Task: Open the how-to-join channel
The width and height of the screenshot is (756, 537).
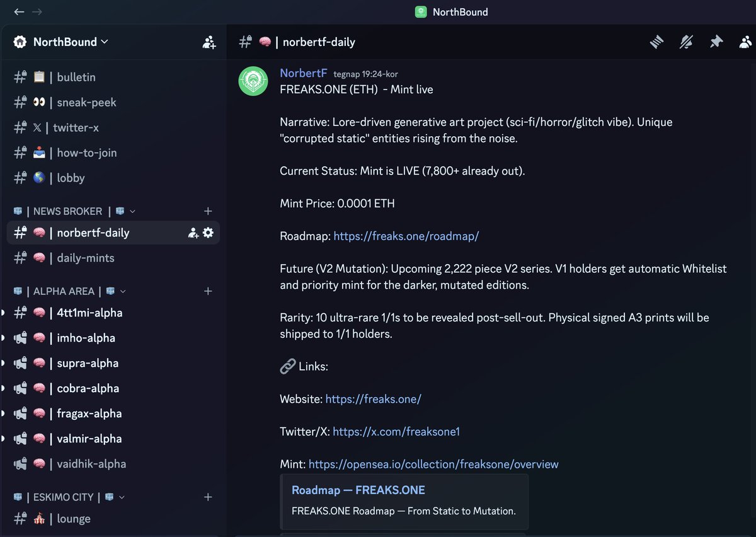Action: click(x=113, y=153)
